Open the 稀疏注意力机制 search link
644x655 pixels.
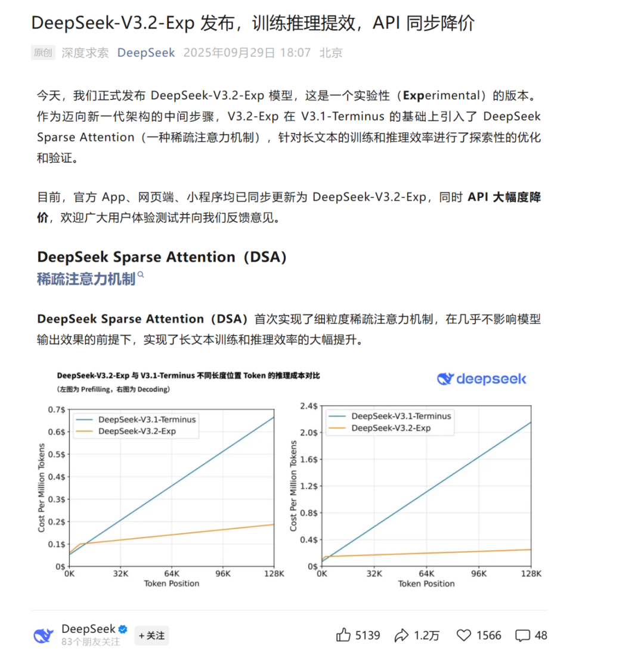pyautogui.click(x=86, y=280)
